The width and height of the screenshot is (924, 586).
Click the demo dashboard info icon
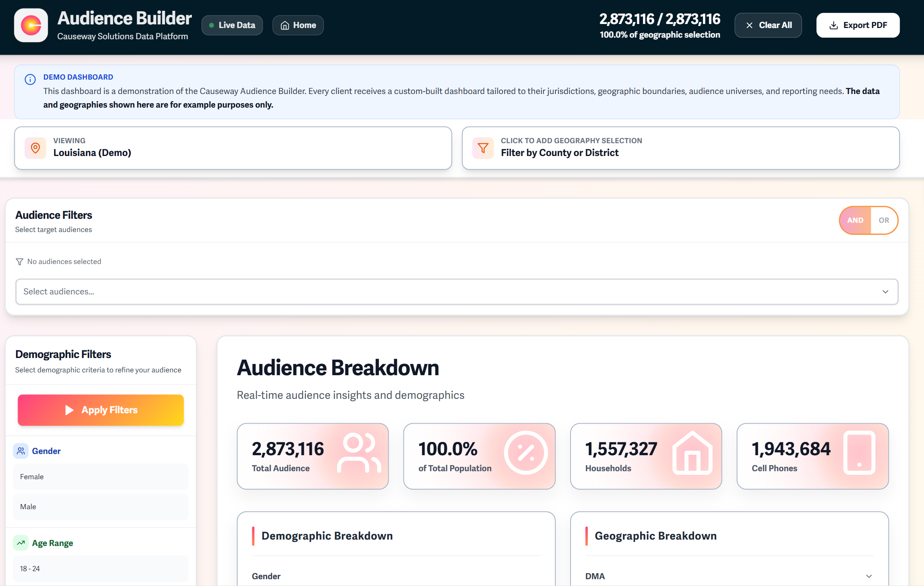point(30,79)
